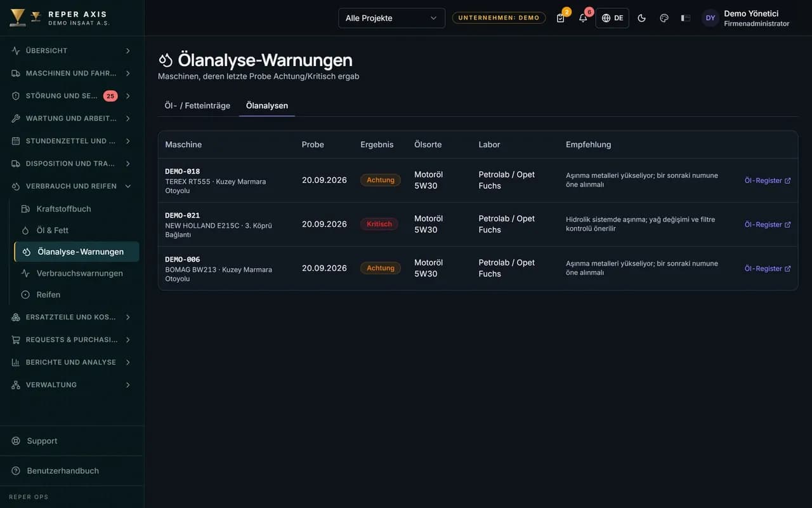Click the 25 badge on Störung
812x508 pixels.
coord(110,96)
